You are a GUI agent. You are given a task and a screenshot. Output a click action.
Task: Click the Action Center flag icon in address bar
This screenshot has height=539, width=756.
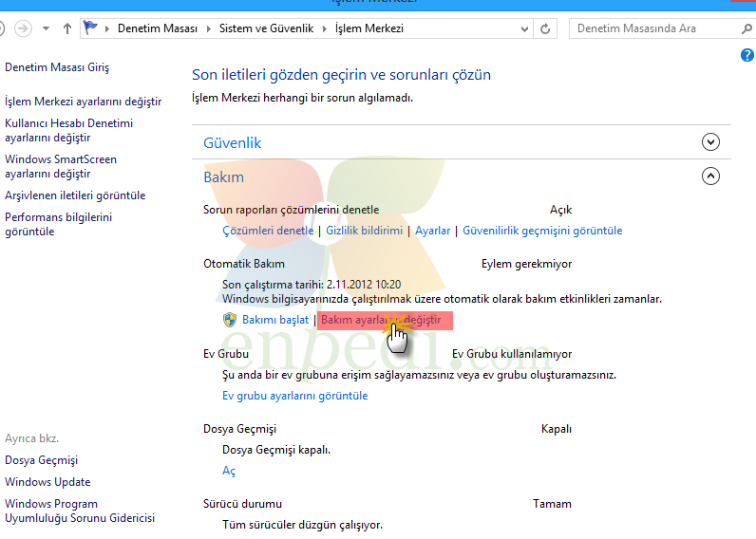[x=91, y=28]
